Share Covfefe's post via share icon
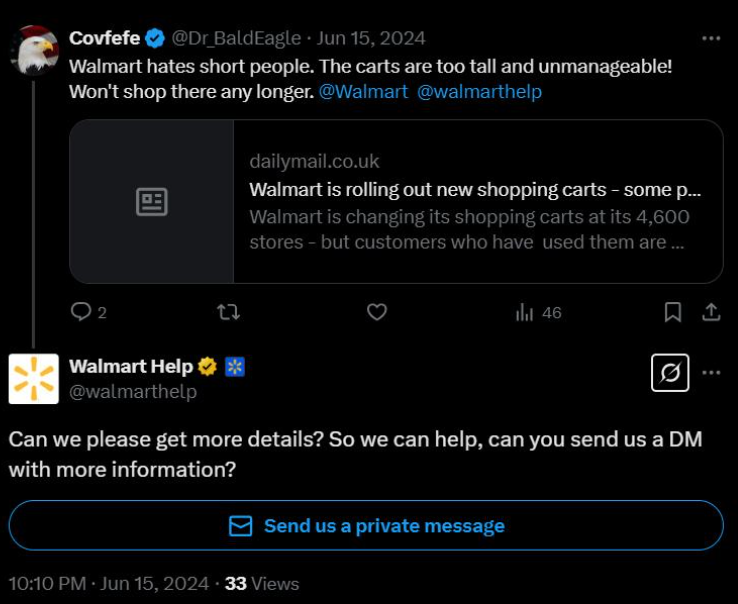 [x=711, y=312]
